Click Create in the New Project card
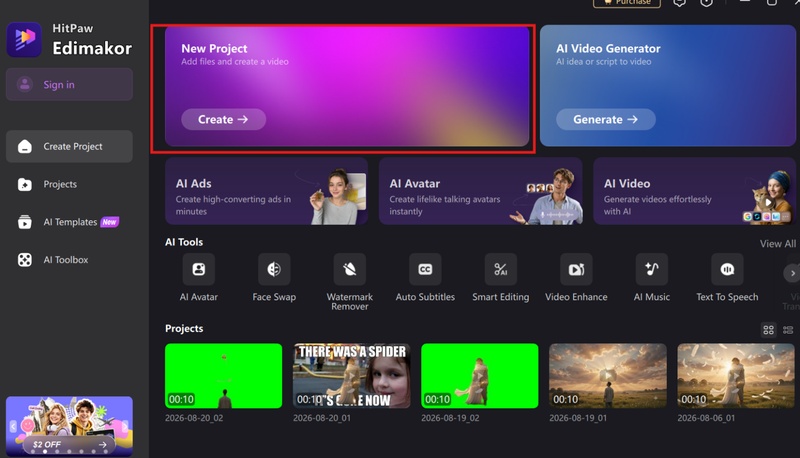This screenshot has height=458, width=800. coord(223,119)
